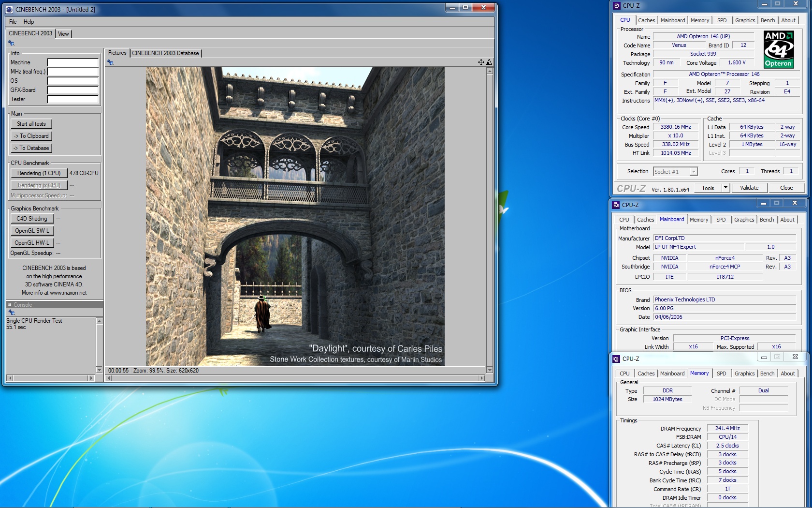Click the 3380.16 MHz Core Speed value
812x508 pixels.
point(676,127)
